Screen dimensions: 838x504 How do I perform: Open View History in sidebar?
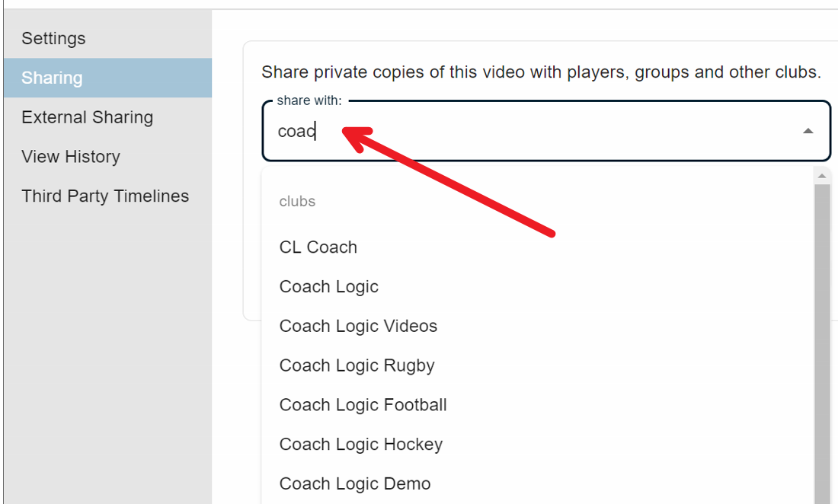[x=71, y=157]
